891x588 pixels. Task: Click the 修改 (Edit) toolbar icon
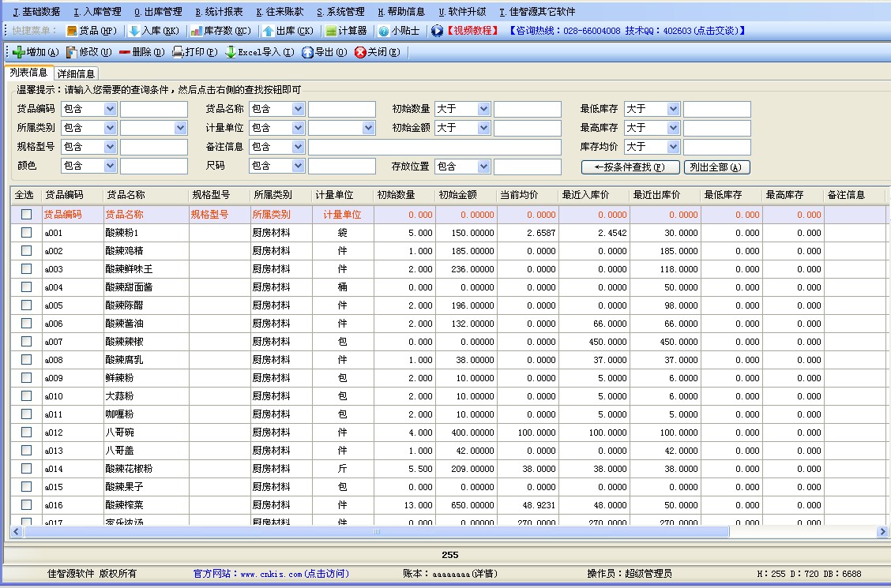click(x=72, y=52)
